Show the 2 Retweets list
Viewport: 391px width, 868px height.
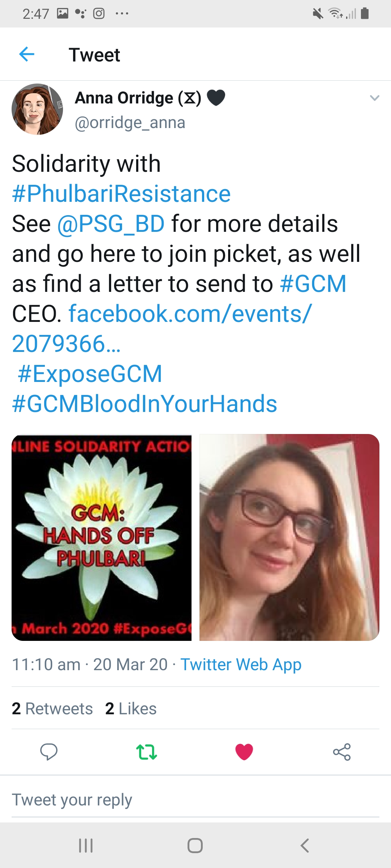click(52, 709)
